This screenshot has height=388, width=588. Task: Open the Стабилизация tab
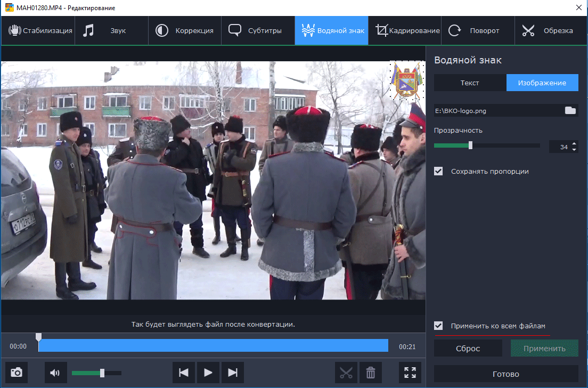(38, 30)
